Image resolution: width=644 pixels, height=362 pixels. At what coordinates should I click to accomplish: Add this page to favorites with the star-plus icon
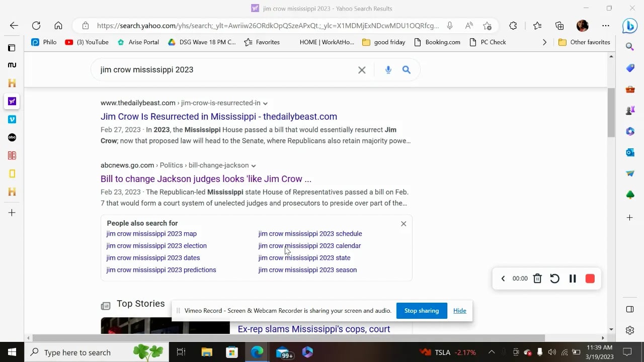point(487,26)
